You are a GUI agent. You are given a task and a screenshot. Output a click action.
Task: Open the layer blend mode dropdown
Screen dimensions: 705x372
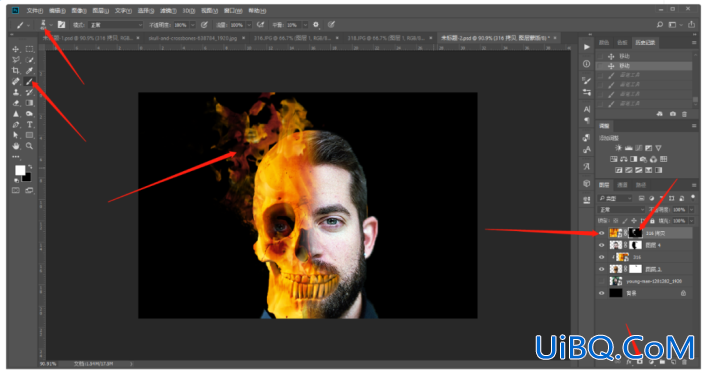tap(622, 210)
